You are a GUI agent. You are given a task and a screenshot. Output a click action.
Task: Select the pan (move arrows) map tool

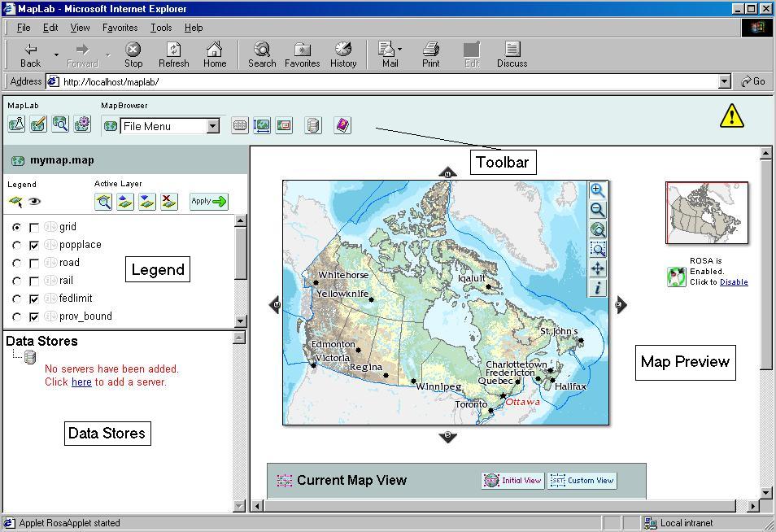(x=597, y=268)
